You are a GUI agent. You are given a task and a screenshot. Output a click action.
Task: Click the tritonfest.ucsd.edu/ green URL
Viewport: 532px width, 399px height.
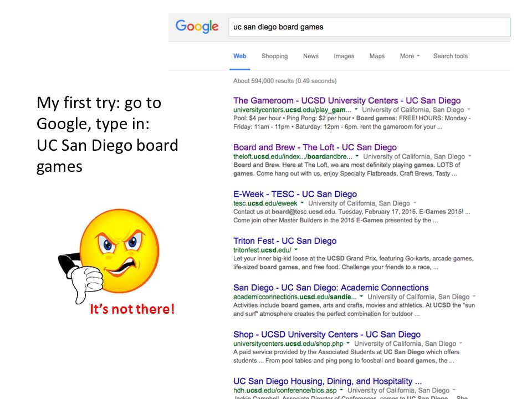coord(262,250)
